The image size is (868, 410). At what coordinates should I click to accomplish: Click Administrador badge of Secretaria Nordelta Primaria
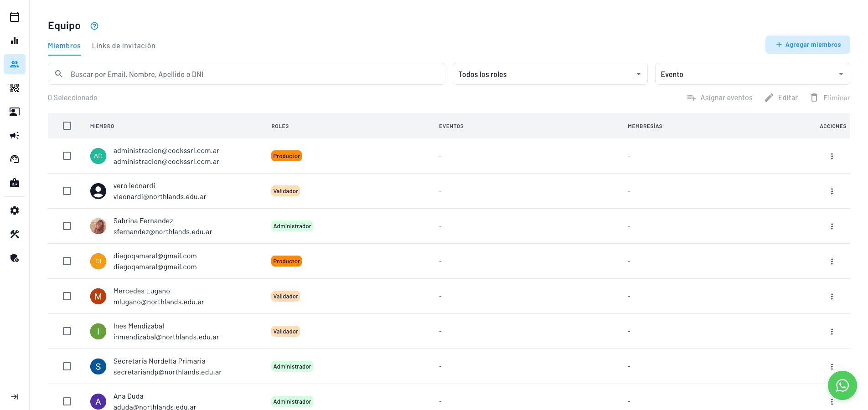click(x=292, y=366)
